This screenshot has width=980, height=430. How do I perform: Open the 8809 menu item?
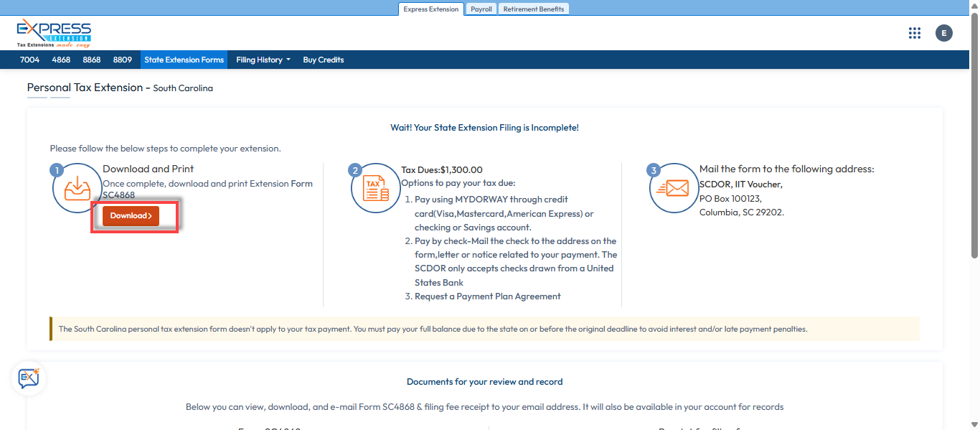(123, 60)
